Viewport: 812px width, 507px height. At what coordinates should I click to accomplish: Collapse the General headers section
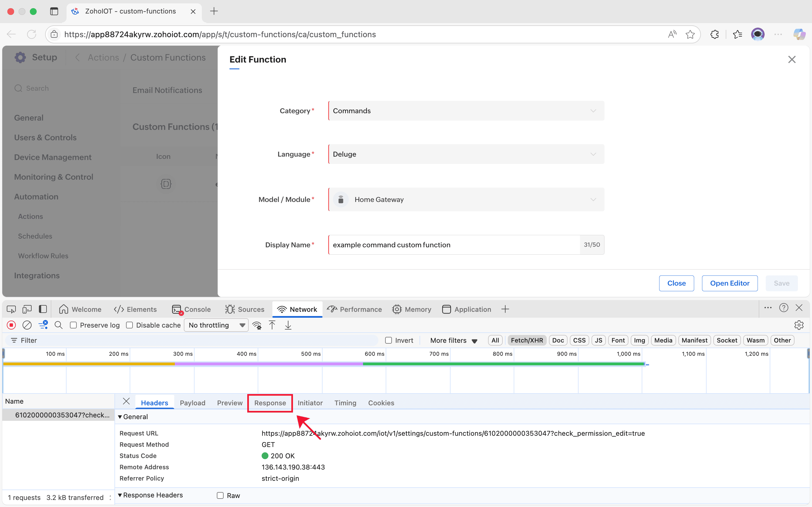[x=120, y=417]
